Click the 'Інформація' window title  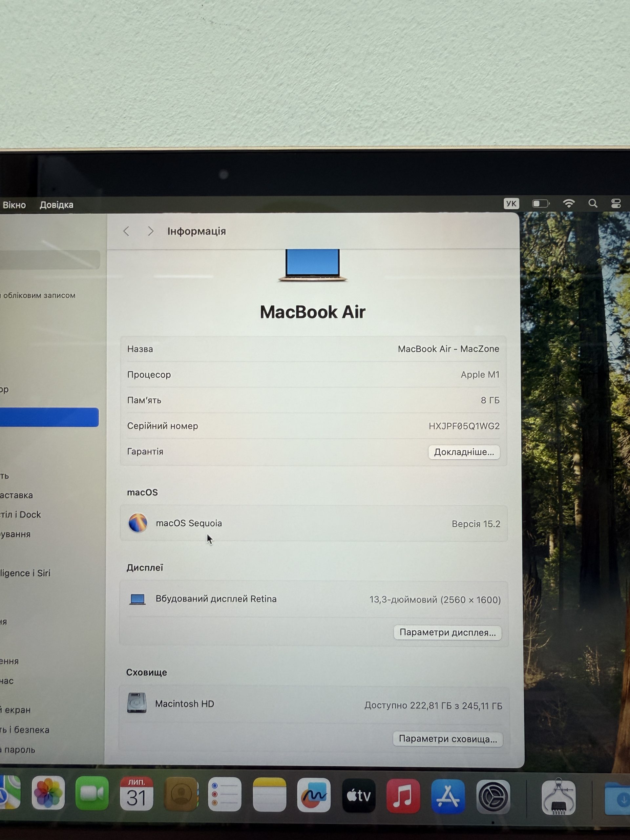pos(197,231)
